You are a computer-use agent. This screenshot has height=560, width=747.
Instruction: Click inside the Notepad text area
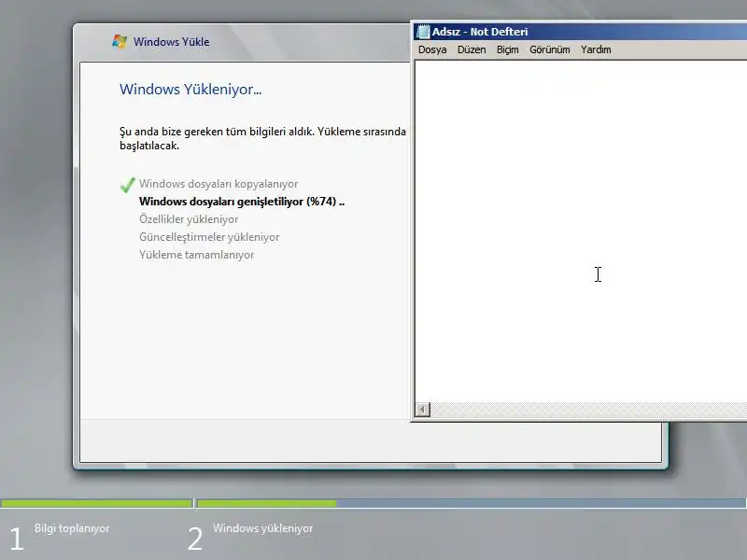581,231
